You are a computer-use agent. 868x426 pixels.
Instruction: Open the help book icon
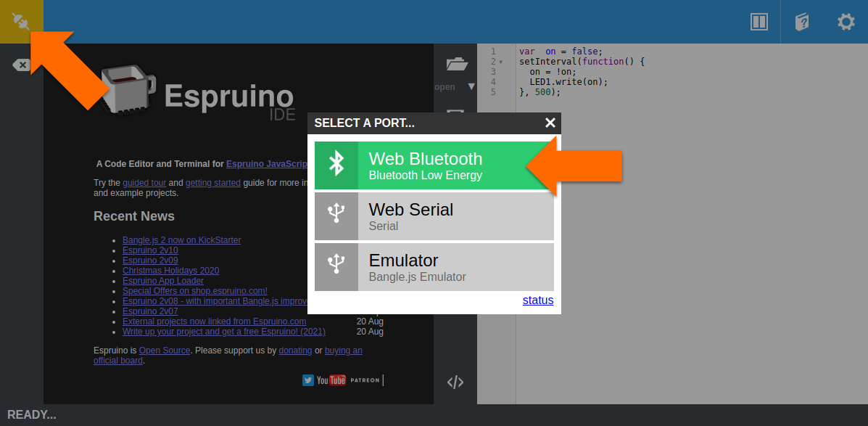(801, 22)
